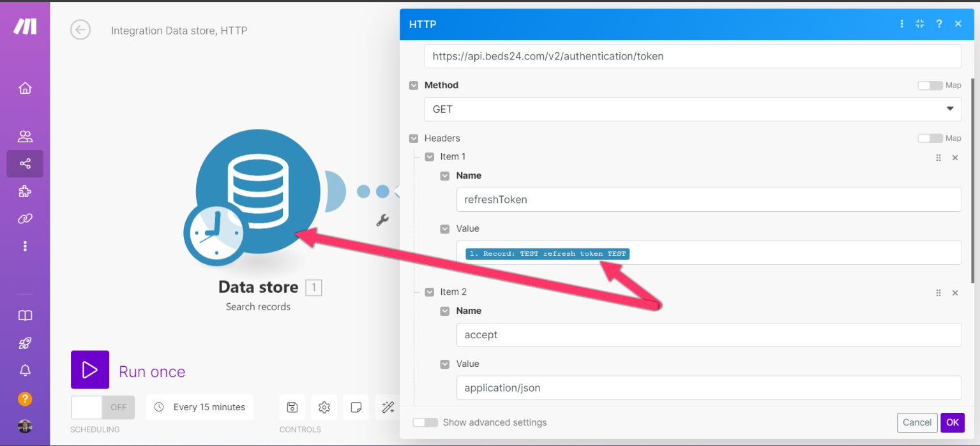Viewport: 980px width, 446px height.
Task: Open HTTP module help question mark
Action: [939, 24]
